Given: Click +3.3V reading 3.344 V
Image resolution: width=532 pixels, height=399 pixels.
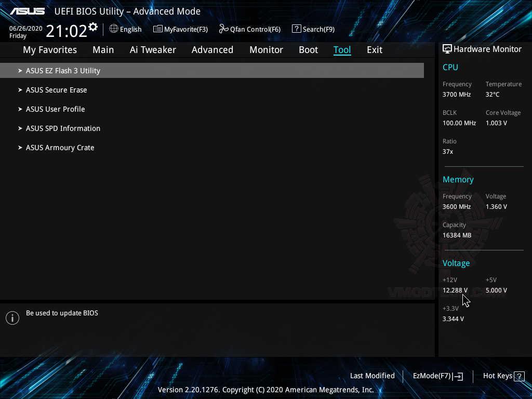Looking at the screenshot, I should (x=453, y=319).
